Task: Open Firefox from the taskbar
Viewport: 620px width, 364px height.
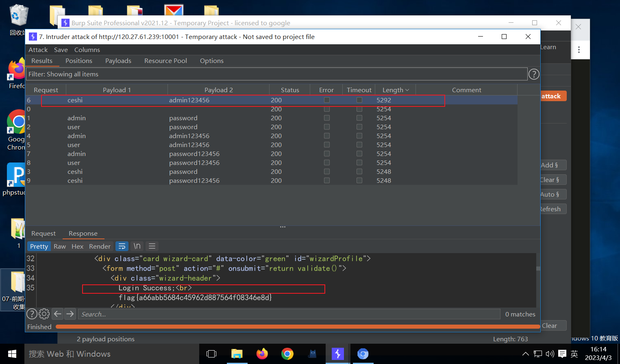Action: 262,354
